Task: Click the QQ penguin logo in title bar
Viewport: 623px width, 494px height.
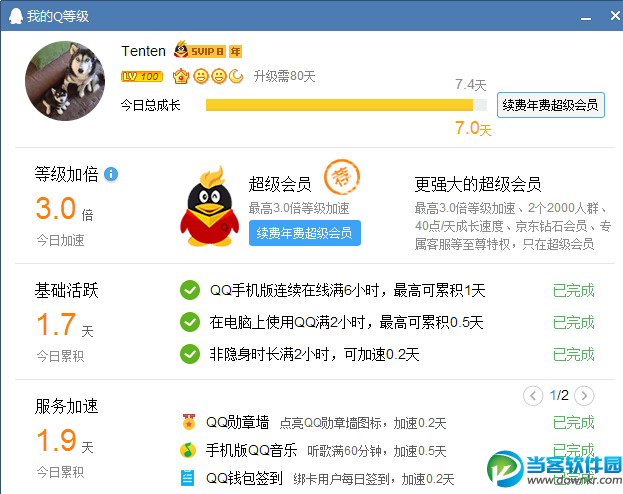Action: pos(16,16)
